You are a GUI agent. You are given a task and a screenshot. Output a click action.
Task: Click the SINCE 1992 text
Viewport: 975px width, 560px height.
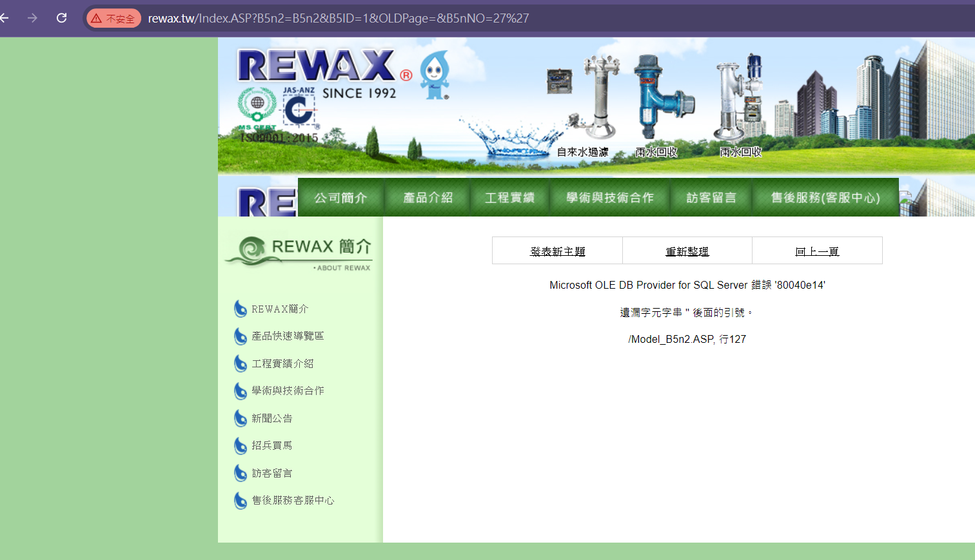click(359, 93)
